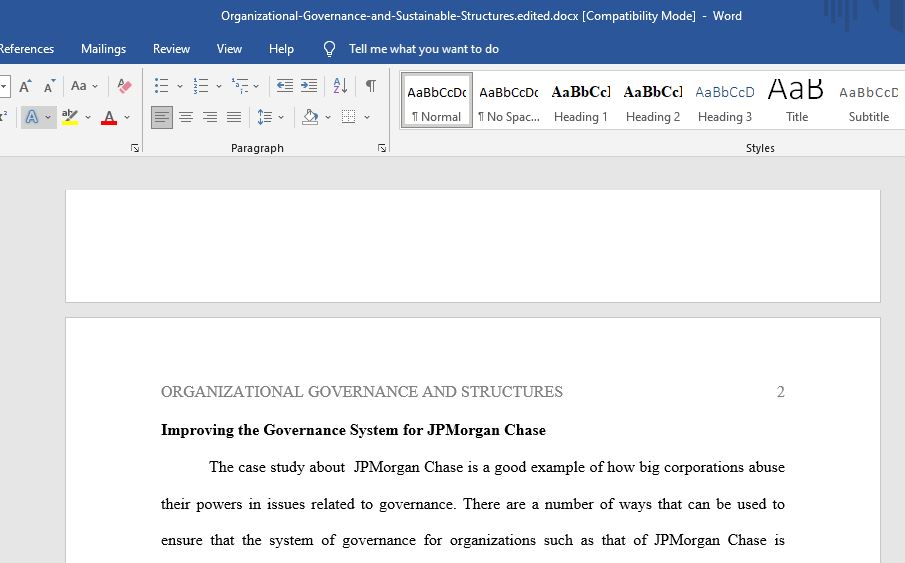
Task: Open the Change Case Aa button
Action: click(79, 86)
